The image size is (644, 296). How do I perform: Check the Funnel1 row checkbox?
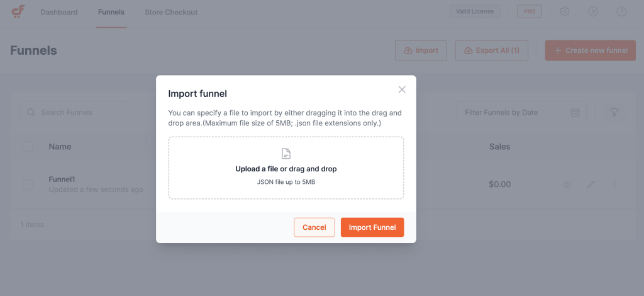(x=28, y=185)
